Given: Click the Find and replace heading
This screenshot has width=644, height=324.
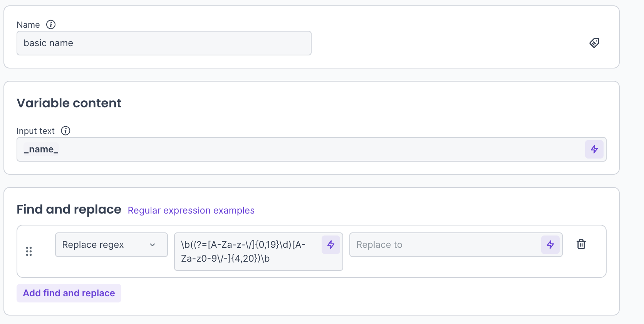Looking at the screenshot, I should tap(69, 209).
